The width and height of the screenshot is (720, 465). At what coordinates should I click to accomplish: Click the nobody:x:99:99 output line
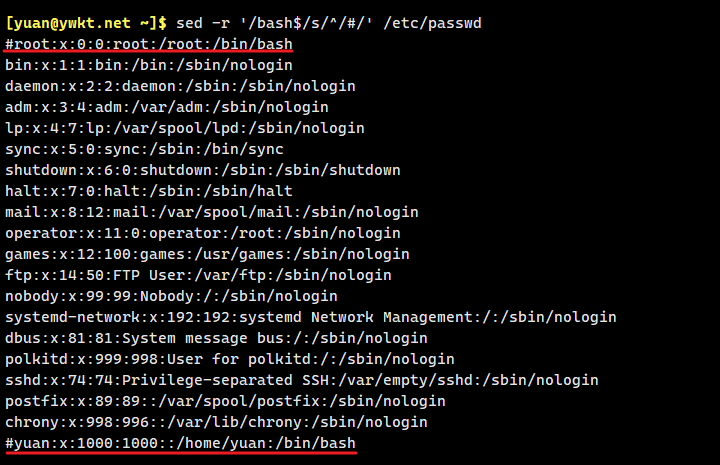171,296
